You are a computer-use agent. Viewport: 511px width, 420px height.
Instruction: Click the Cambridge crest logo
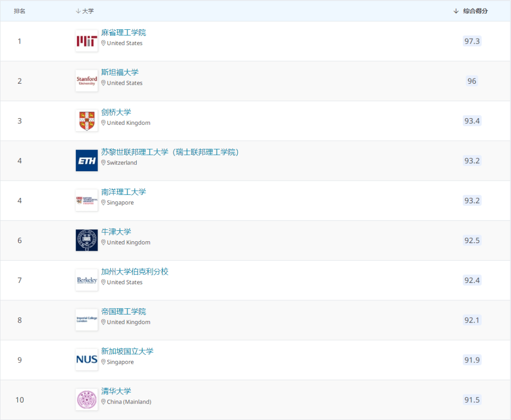[87, 121]
